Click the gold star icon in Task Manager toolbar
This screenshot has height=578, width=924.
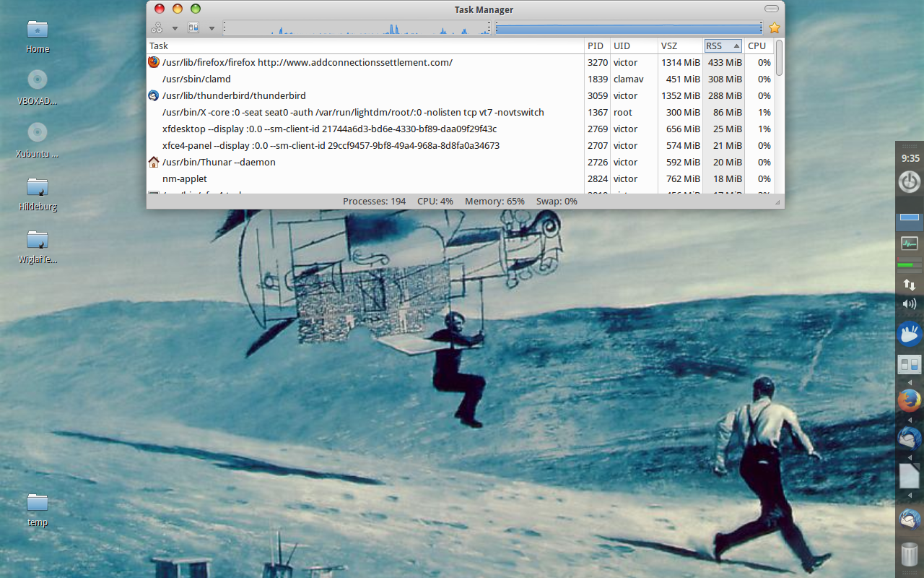[x=775, y=28]
